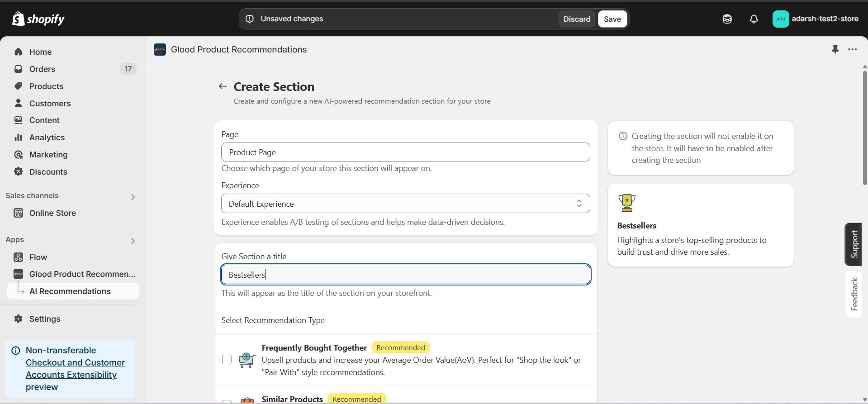Image resolution: width=868 pixels, height=404 pixels.
Task: Select AI Recommendations in sidebar
Action: click(x=70, y=291)
